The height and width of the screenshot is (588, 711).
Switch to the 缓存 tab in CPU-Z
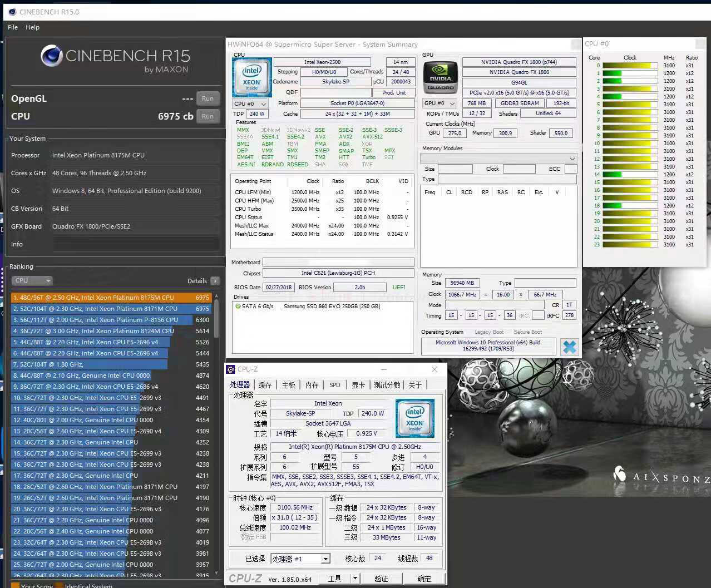[265, 385]
